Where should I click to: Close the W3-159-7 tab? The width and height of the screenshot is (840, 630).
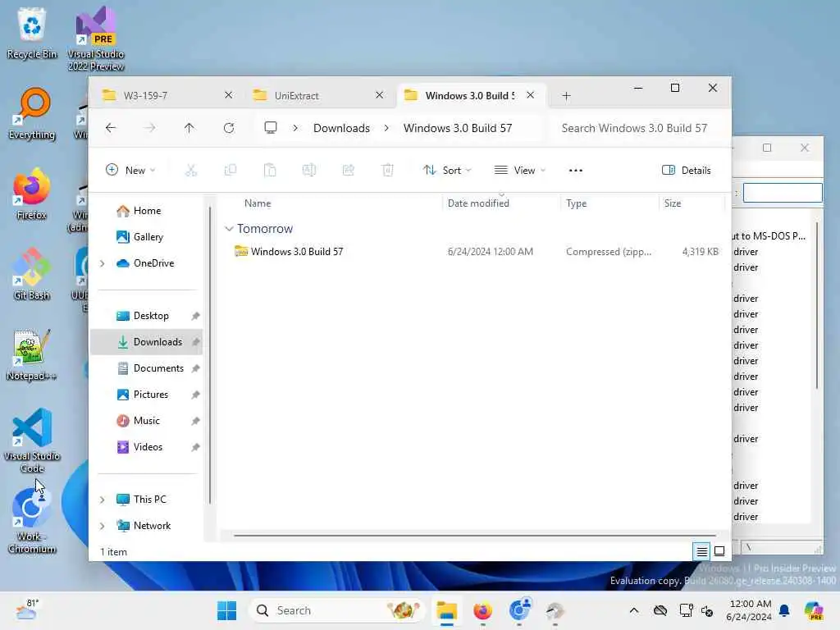[228, 95]
